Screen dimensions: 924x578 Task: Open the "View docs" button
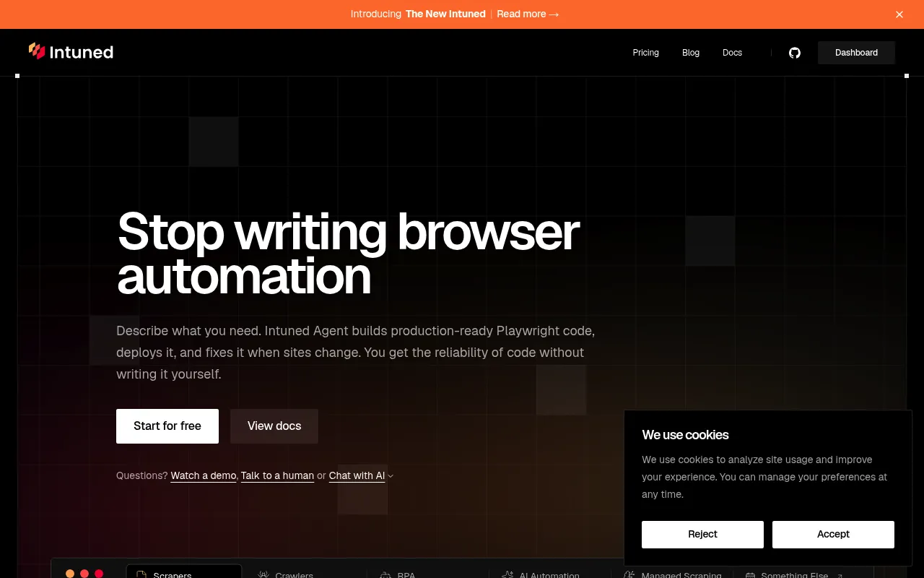274,426
